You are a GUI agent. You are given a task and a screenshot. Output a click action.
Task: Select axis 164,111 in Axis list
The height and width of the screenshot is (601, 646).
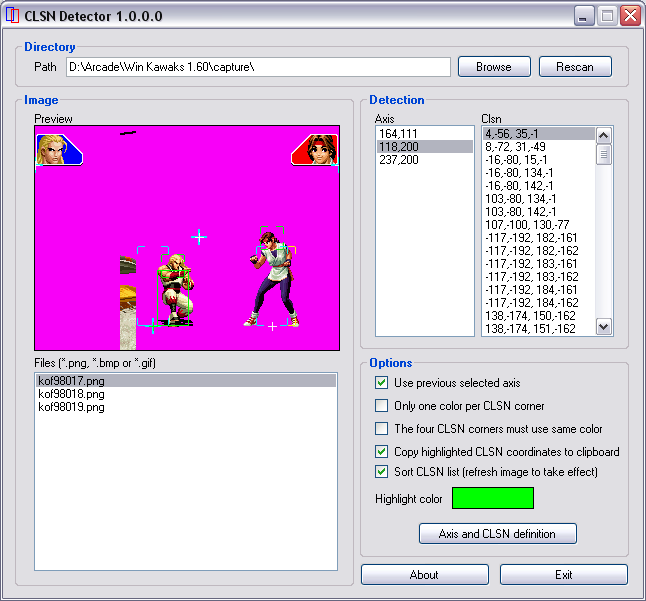point(399,134)
